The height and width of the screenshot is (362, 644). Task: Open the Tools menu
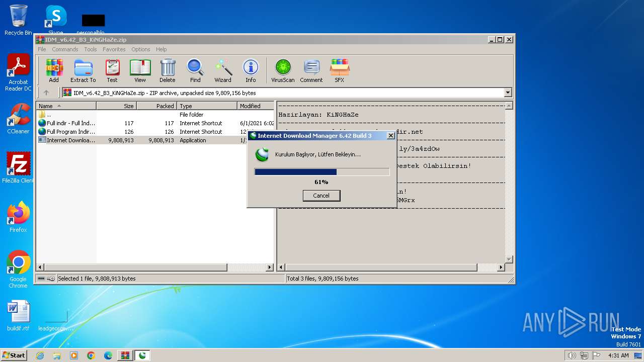(x=91, y=49)
